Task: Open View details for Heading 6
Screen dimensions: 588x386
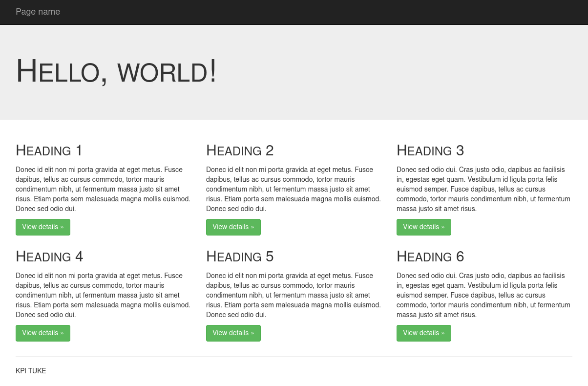Action: tap(423, 333)
